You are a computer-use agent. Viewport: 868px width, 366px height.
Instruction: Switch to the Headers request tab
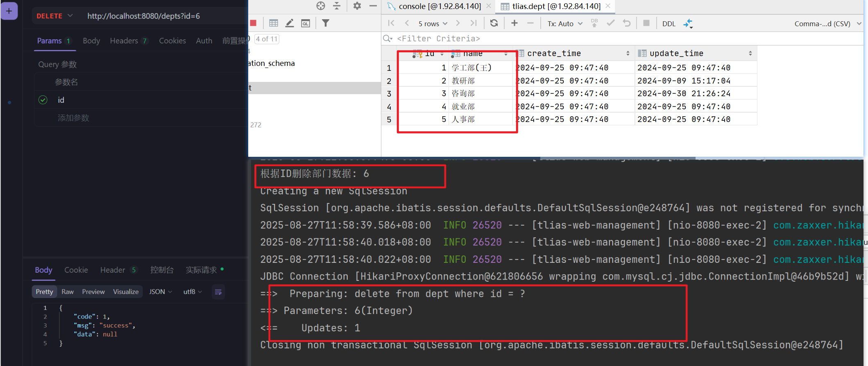124,41
